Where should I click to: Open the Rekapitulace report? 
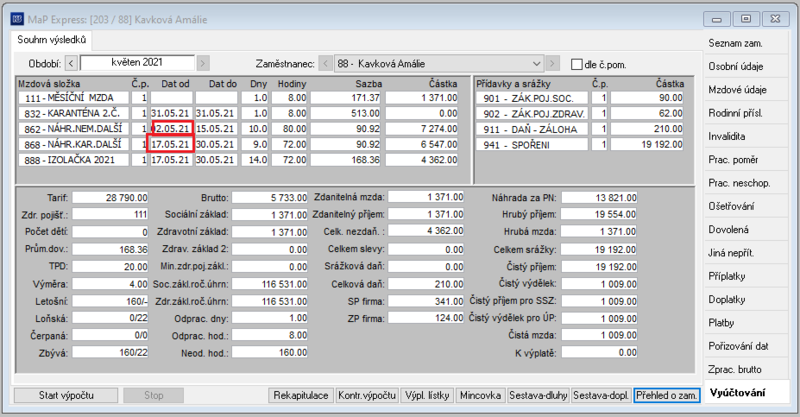[301, 395]
